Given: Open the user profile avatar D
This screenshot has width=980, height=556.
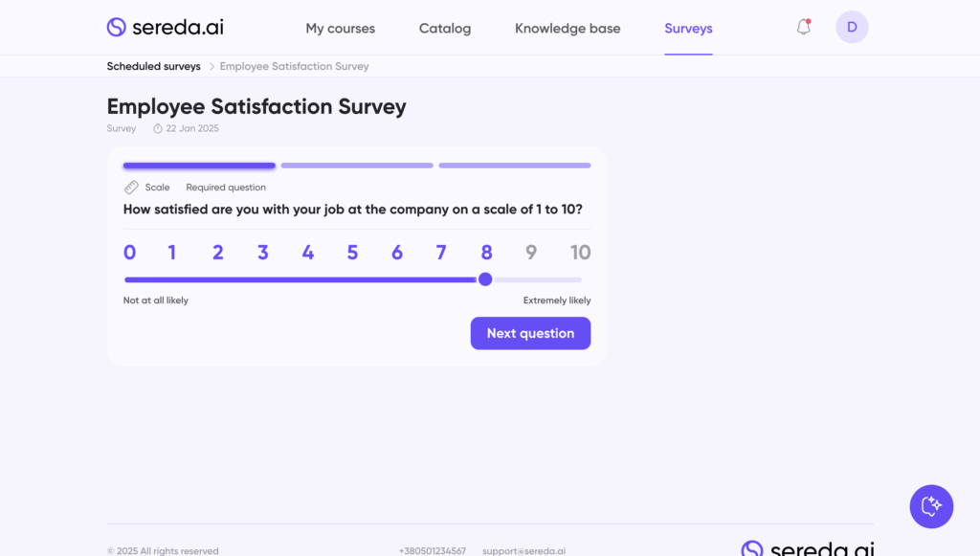Looking at the screenshot, I should coord(852,27).
